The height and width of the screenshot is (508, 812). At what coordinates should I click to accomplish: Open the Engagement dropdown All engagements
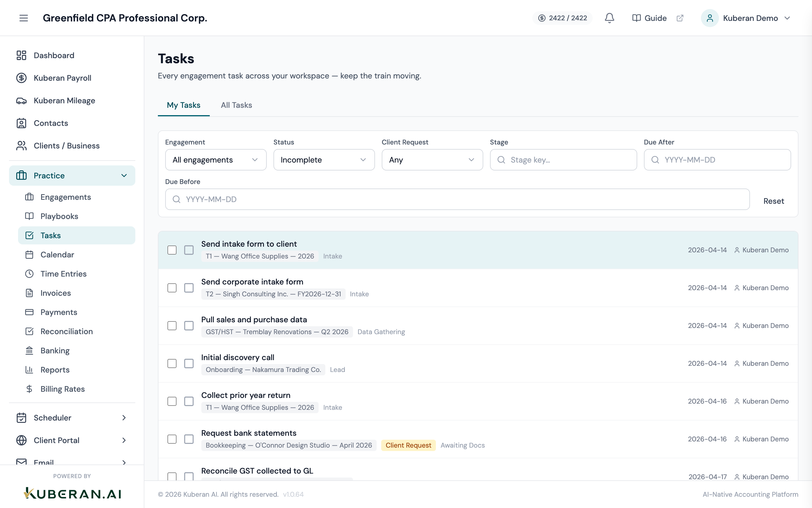(216, 159)
